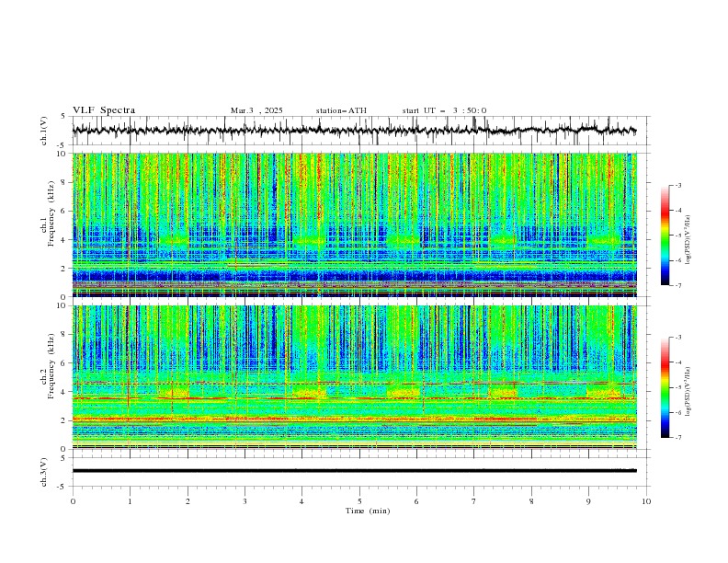Click the ch.2 Frequency (kHz) axis label

49,366
